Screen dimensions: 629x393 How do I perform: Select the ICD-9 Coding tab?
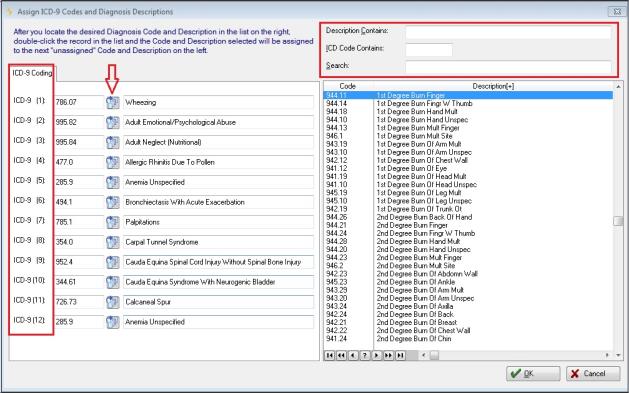point(32,73)
